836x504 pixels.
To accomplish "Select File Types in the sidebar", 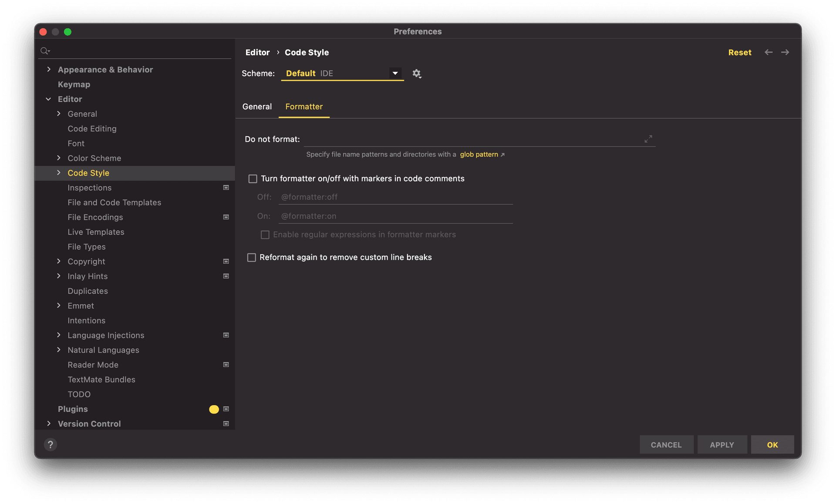I will (x=86, y=247).
